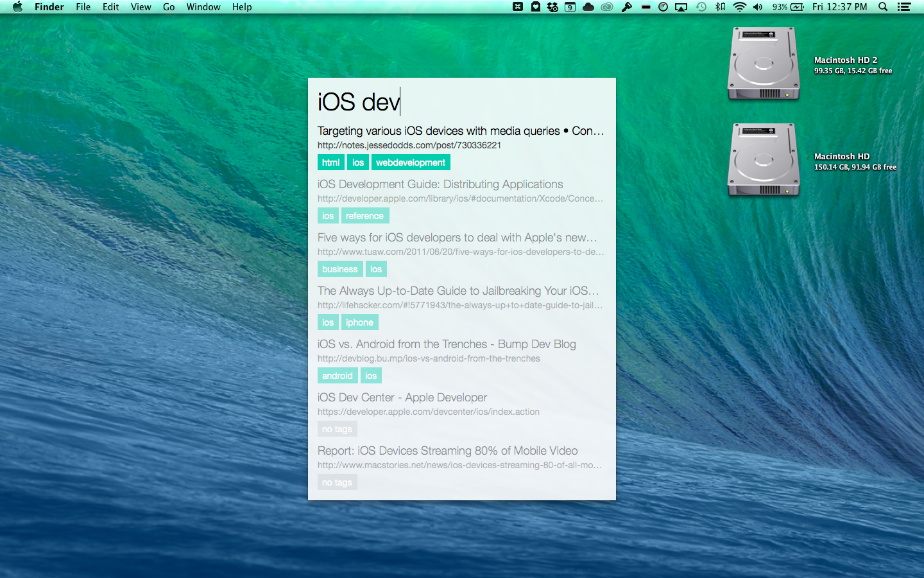Open the View menu
924x578 pixels.
coord(141,7)
